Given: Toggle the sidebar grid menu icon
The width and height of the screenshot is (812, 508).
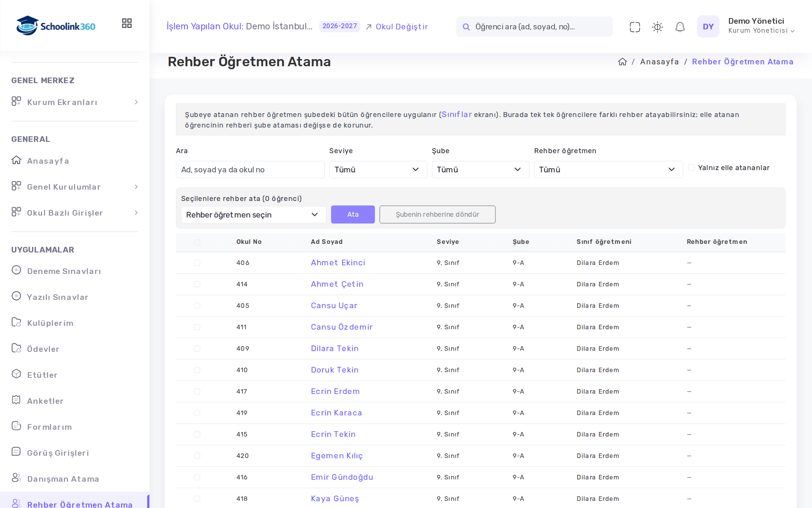Looking at the screenshot, I should point(127,23).
